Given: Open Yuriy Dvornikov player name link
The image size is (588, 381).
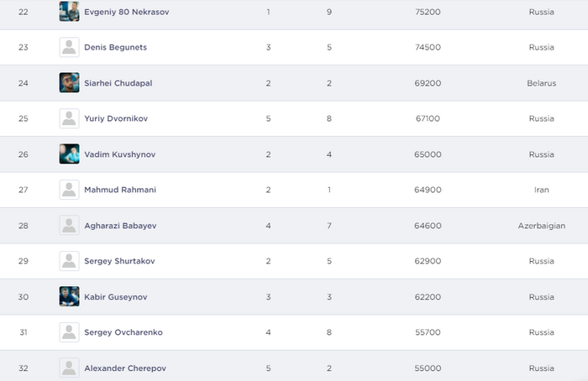Looking at the screenshot, I should tap(116, 118).
